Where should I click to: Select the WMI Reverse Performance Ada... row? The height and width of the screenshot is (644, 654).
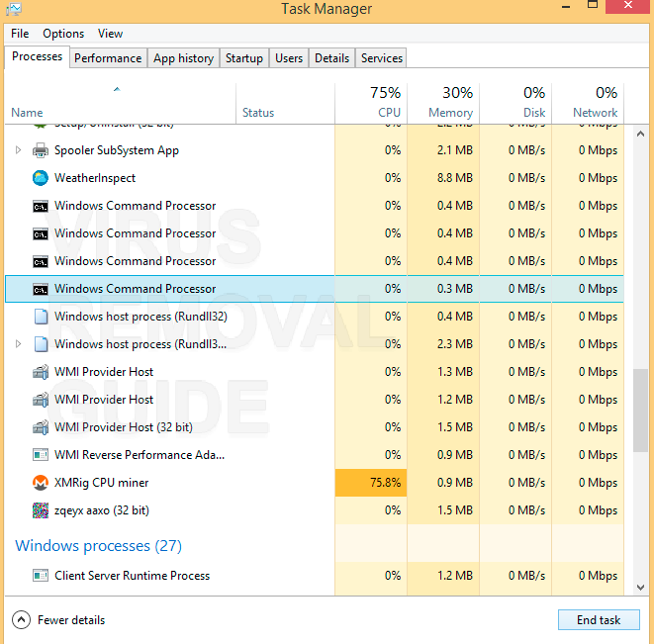314,455
